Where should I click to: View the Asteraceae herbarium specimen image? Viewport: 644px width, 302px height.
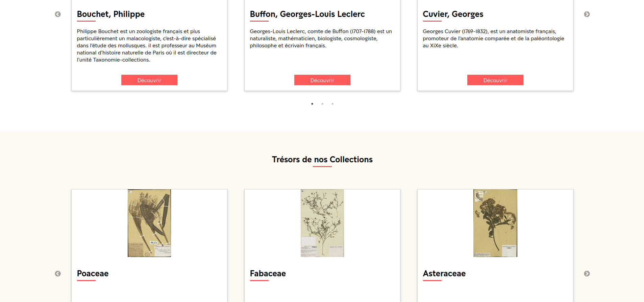pos(495,223)
